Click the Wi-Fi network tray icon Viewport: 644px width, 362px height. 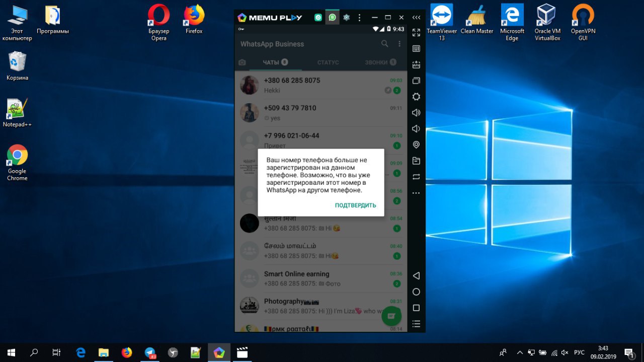tap(554, 352)
